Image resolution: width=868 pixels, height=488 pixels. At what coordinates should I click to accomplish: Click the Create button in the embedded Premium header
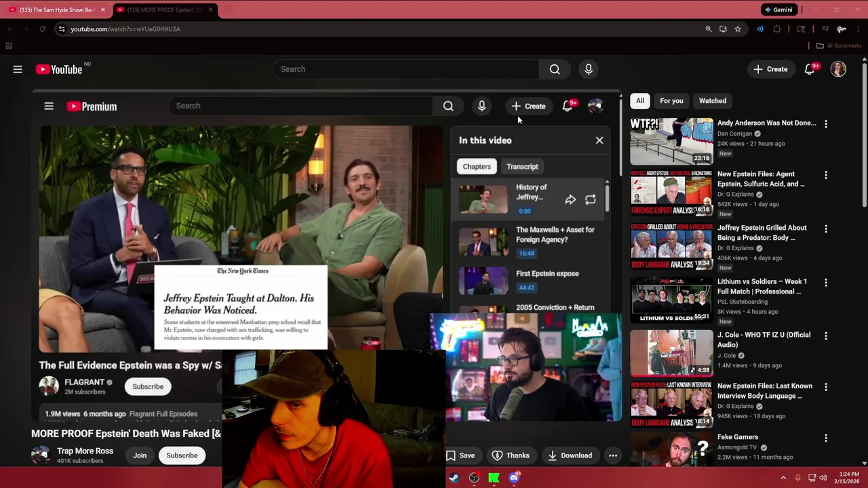pos(528,106)
